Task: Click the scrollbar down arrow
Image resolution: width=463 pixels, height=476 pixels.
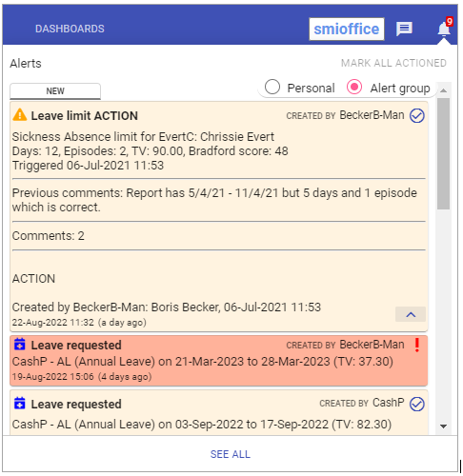Action: coord(444,426)
